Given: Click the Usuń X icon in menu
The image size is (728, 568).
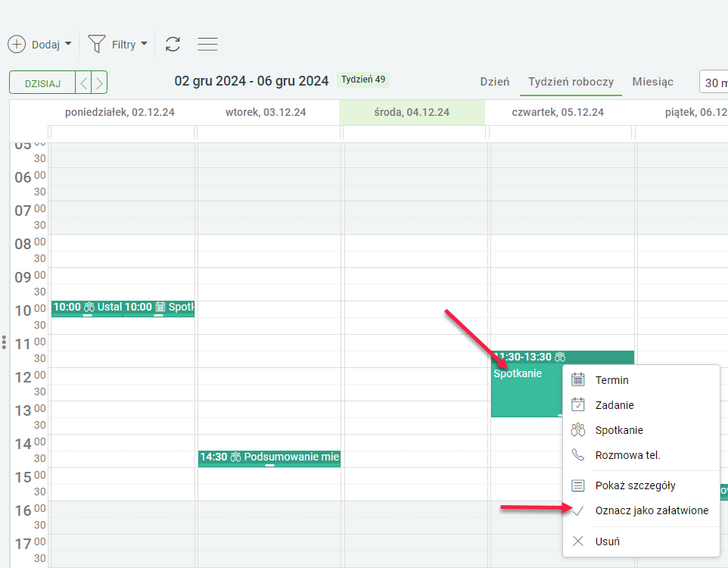Looking at the screenshot, I should pos(578,541).
